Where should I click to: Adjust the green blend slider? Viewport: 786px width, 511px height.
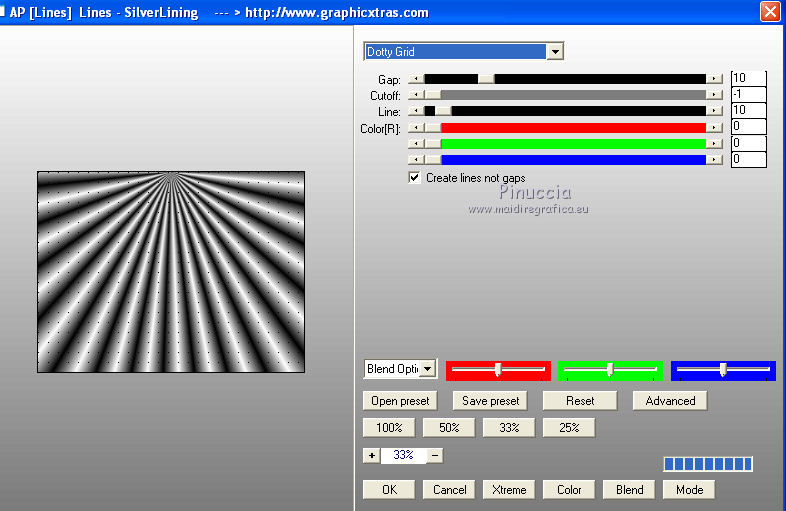(x=610, y=370)
